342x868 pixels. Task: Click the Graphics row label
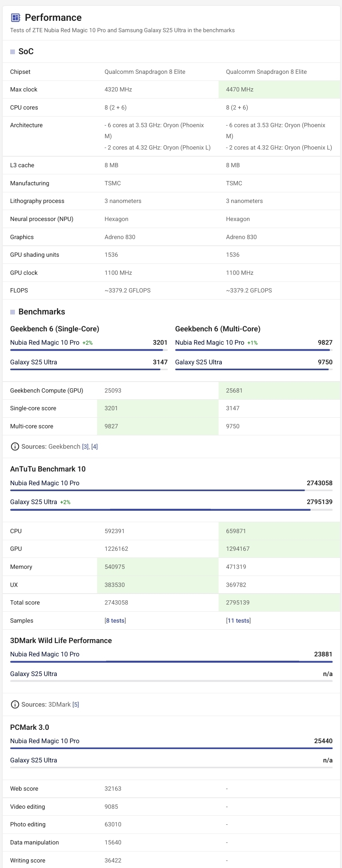(x=22, y=237)
